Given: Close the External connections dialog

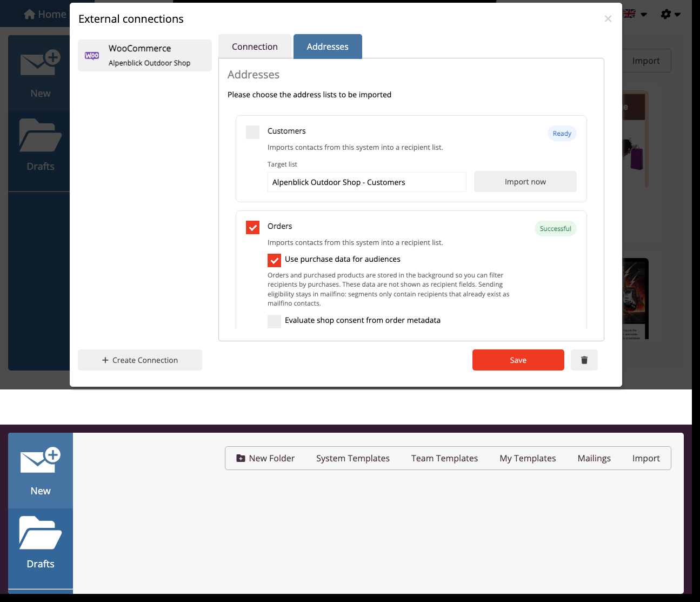Looking at the screenshot, I should point(608,19).
